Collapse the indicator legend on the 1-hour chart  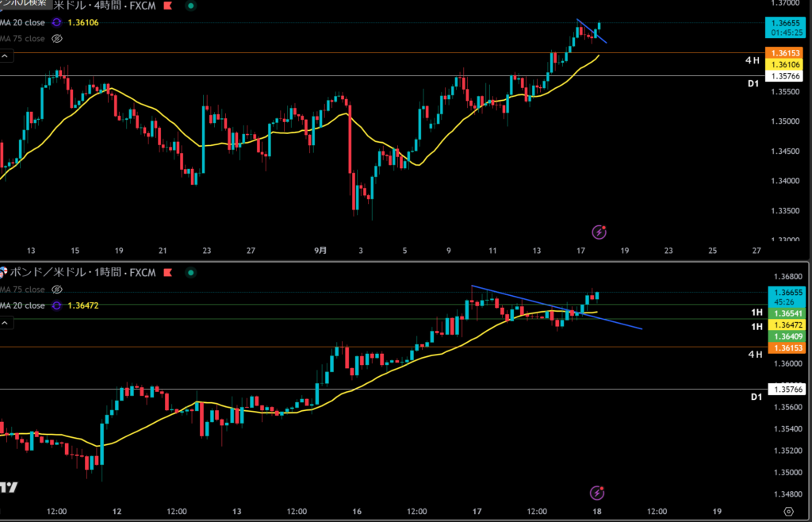(6, 323)
